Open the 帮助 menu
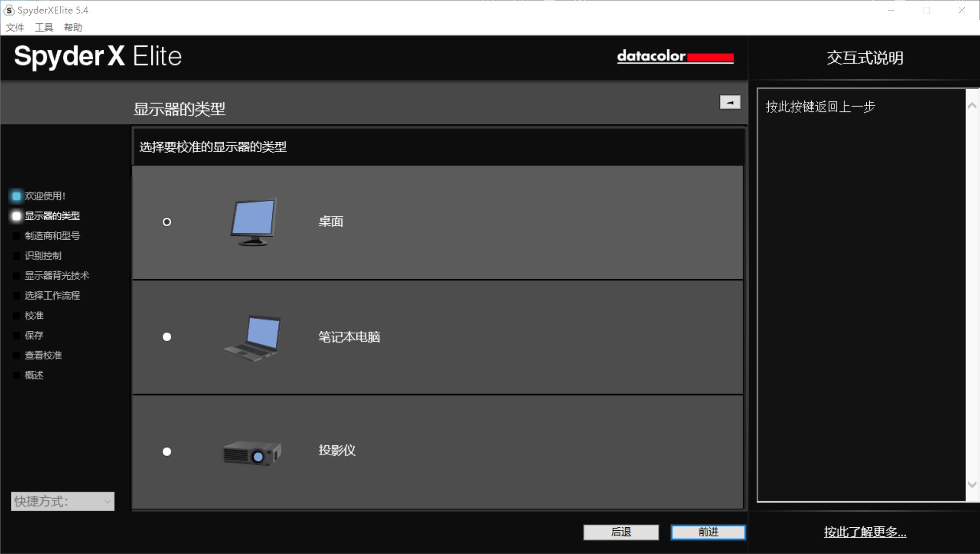This screenshot has width=980, height=554. click(x=73, y=28)
